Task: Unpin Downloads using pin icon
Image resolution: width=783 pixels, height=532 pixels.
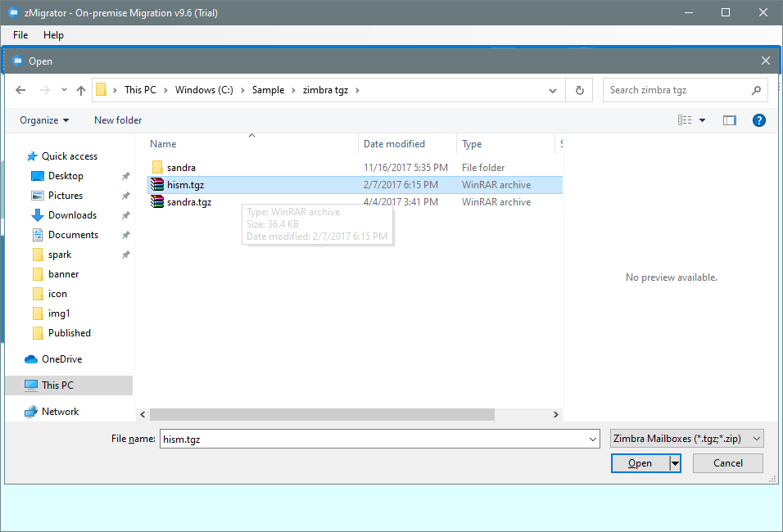Action: coord(126,215)
